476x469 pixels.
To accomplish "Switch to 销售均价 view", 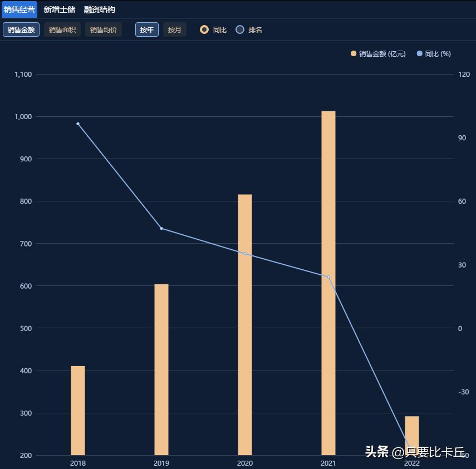I will (102, 29).
